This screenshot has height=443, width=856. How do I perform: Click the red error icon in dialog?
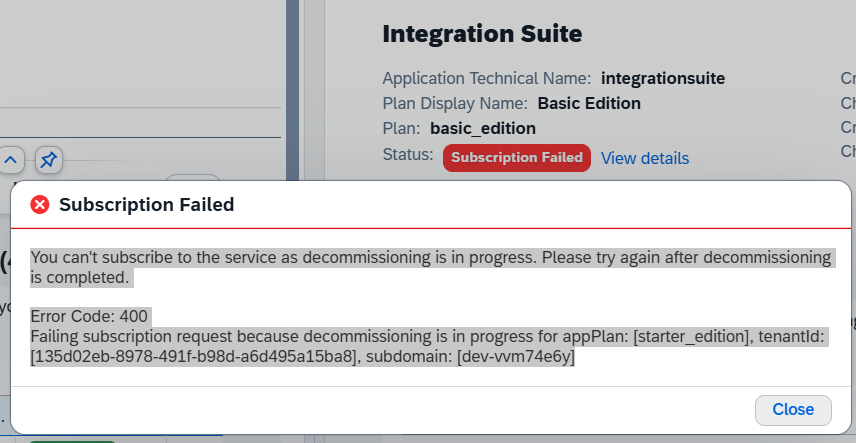40,205
